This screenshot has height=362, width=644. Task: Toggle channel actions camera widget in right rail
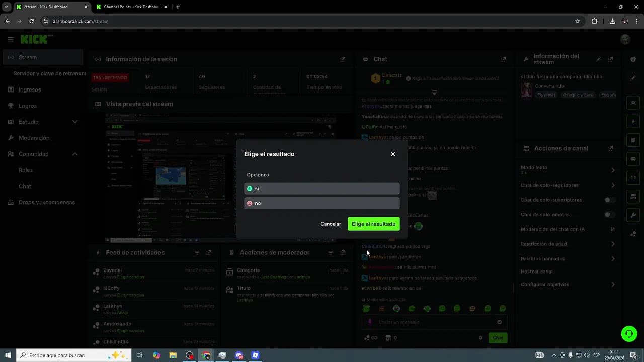pos(633,196)
